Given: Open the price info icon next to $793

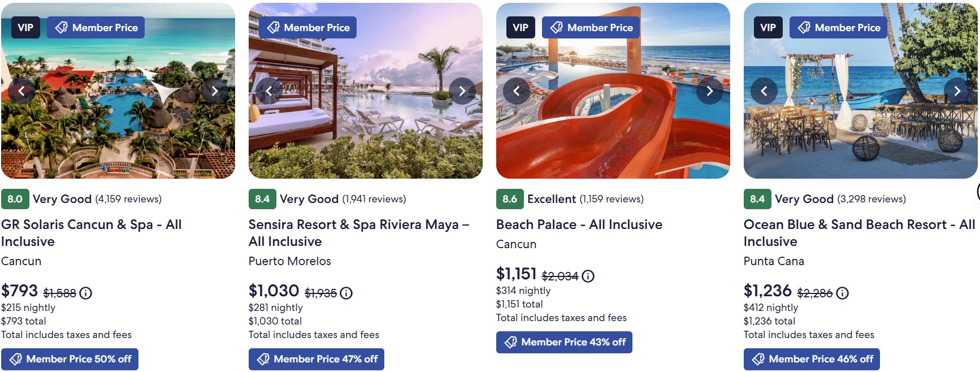Looking at the screenshot, I should click(85, 293).
